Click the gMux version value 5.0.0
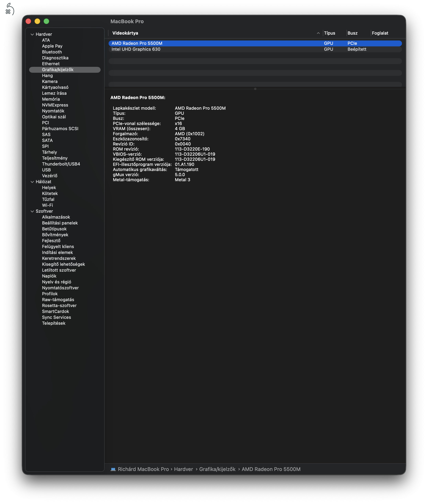 [x=180, y=175]
